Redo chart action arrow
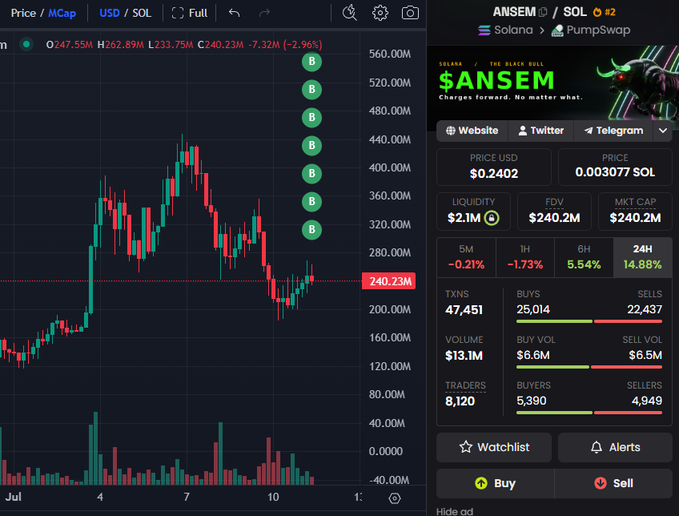The width and height of the screenshot is (679, 516). click(x=264, y=13)
